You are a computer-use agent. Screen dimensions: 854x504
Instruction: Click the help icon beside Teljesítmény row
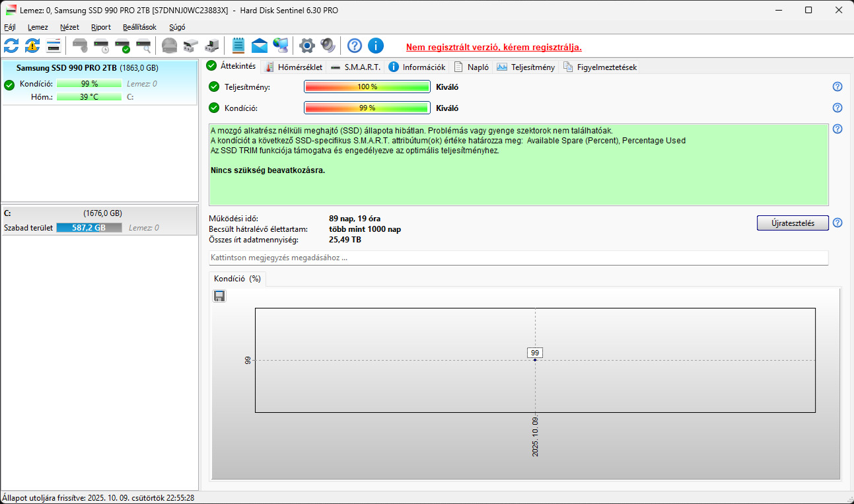click(x=837, y=87)
